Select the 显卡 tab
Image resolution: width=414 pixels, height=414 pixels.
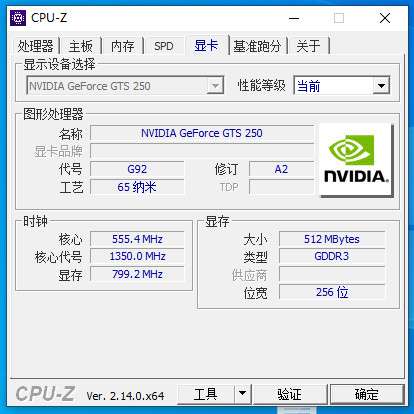coord(206,45)
